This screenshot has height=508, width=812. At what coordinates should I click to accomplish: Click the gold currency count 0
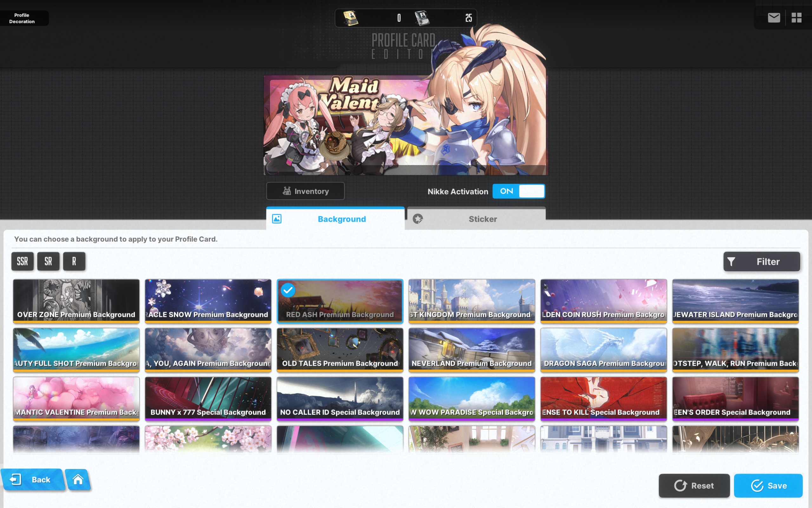399,18
